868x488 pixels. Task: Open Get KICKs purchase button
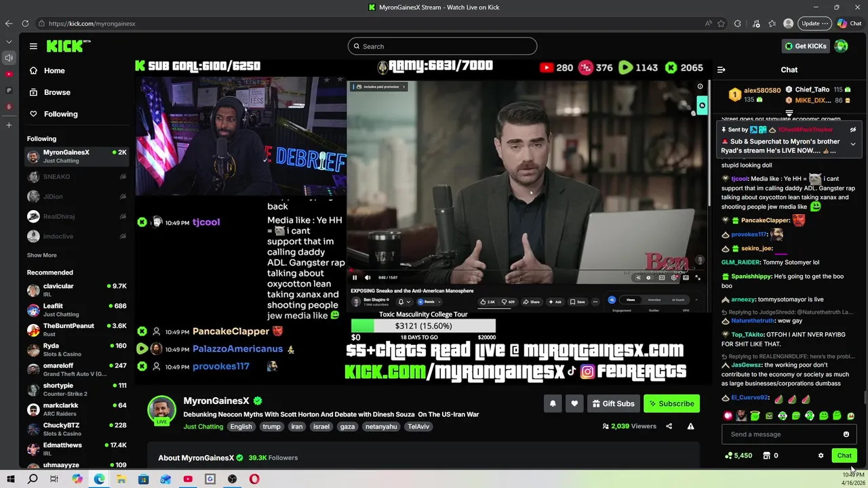[805, 46]
